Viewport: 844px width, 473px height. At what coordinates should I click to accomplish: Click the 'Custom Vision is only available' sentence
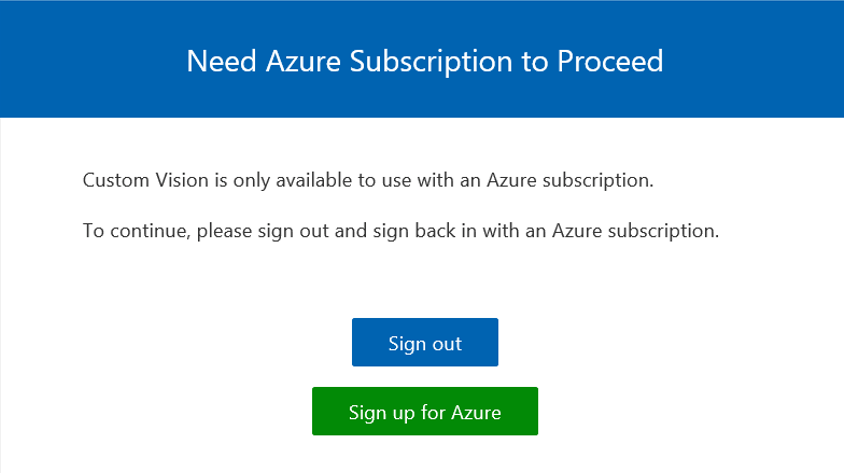pos(367,181)
